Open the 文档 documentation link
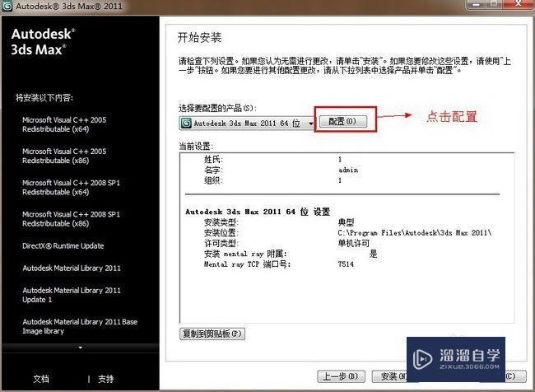 [x=41, y=379]
